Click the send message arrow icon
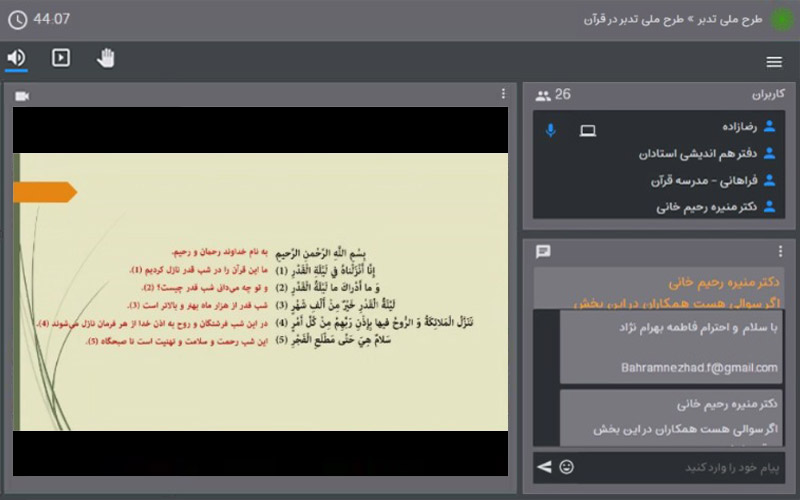Image resolution: width=800 pixels, height=500 pixels. click(x=544, y=466)
